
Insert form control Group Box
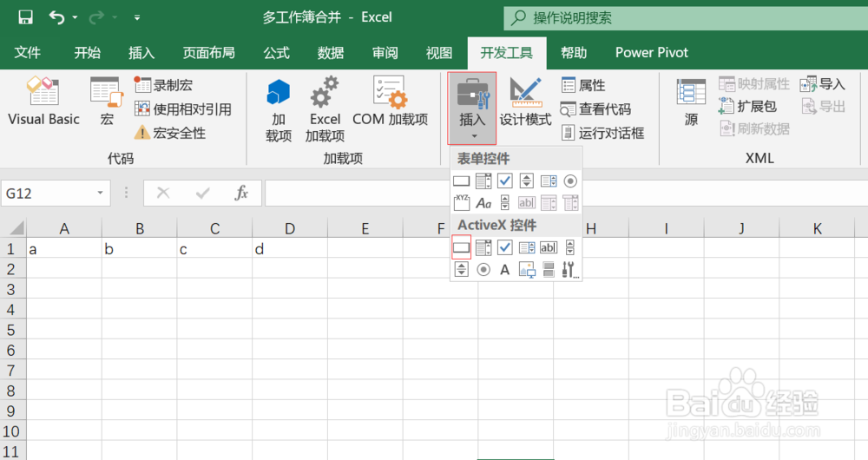click(461, 202)
